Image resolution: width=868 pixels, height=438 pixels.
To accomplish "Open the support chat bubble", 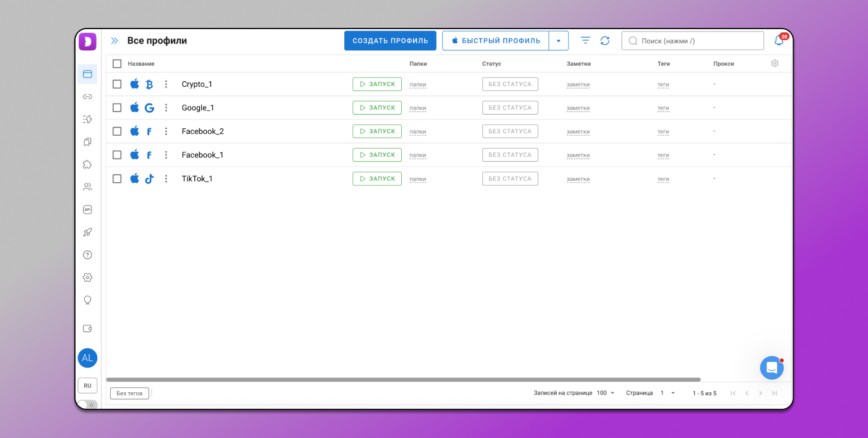I will 771,368.
